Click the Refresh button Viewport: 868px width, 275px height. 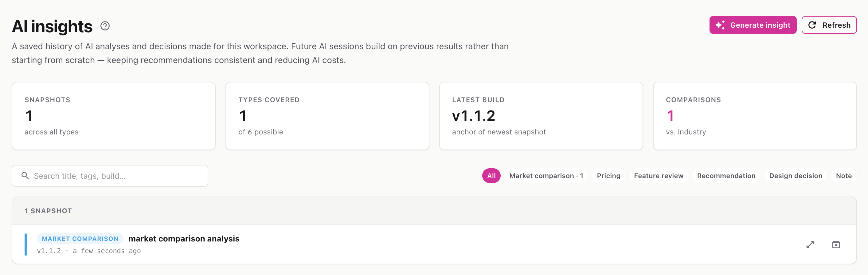click(829, 25)
